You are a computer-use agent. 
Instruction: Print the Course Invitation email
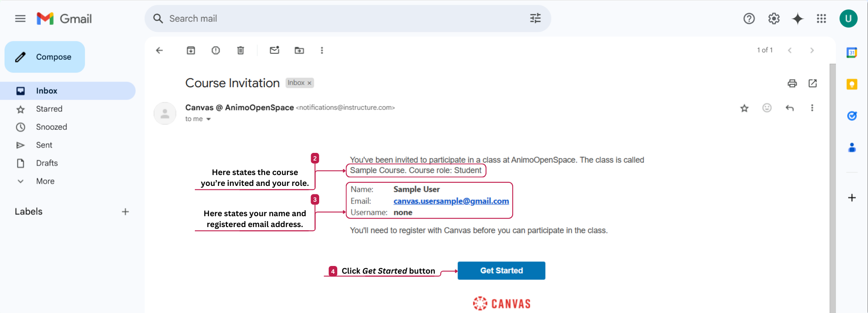[792, 83]
